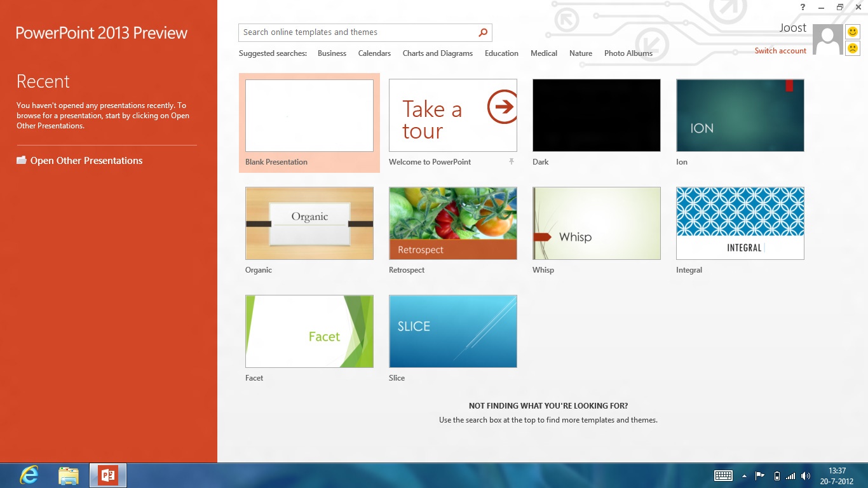Open the Action Center flag icon
This screenshot has width=868, height=488.
click(759, 476)
